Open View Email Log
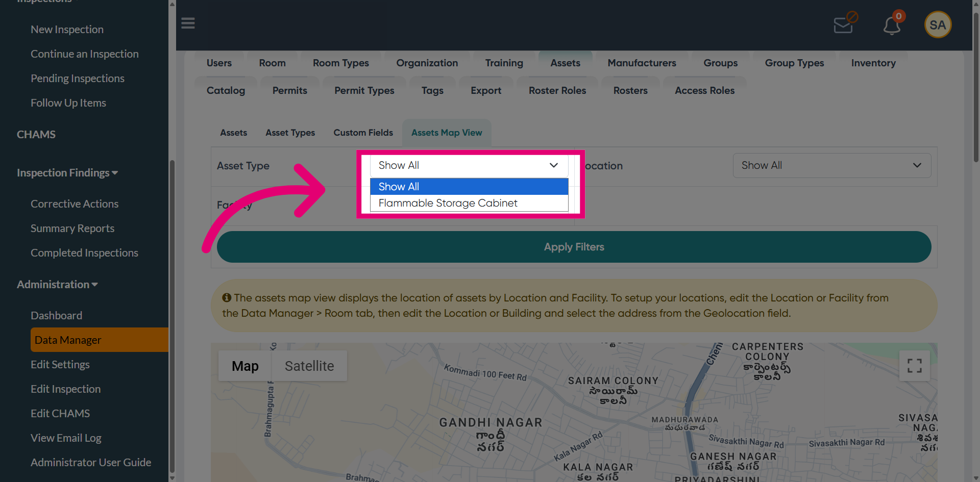Viewport: 980px width, 482px height. pyautogui.click(x=66, y=438)
